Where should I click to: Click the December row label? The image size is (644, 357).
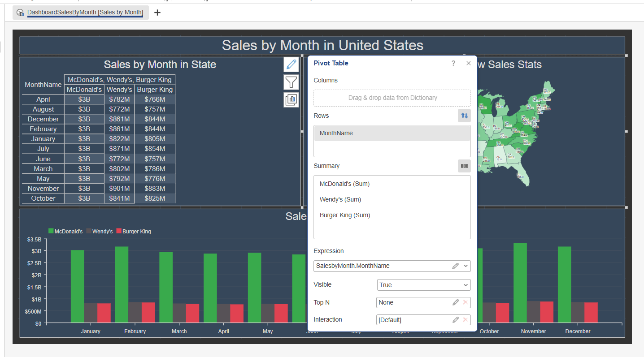[43, 119]
